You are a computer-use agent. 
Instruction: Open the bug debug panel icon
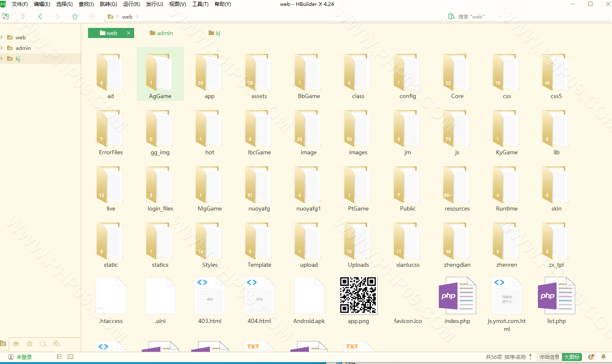click(30, 344)
